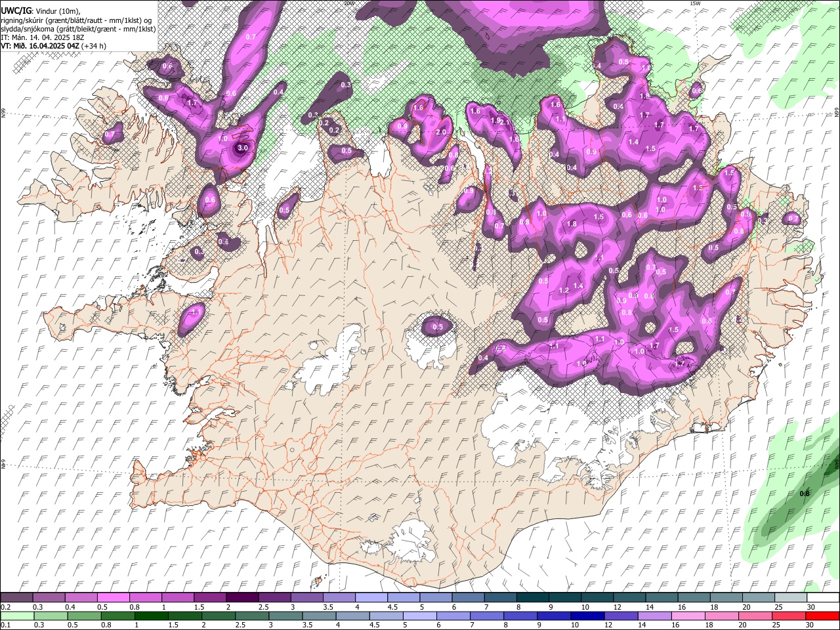840x630 pixels.
Task: Click the 'IT: Mán. 14. 04. 2025 18Z' line
Action: point(42,37)
